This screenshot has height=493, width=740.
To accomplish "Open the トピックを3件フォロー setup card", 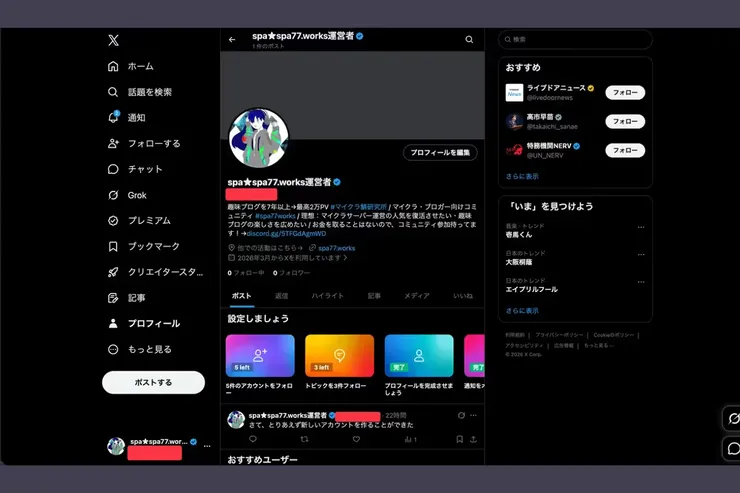I will [339, 362].
